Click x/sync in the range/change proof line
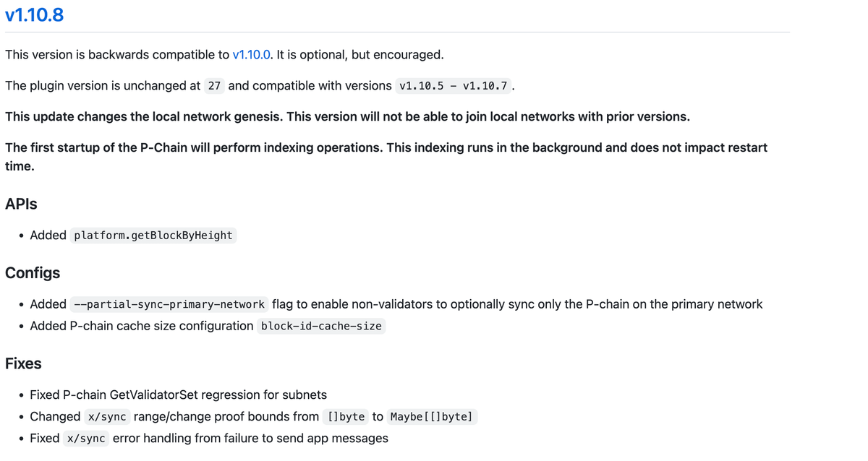Screen dimensions: 868x461 [x=107, y=417]
